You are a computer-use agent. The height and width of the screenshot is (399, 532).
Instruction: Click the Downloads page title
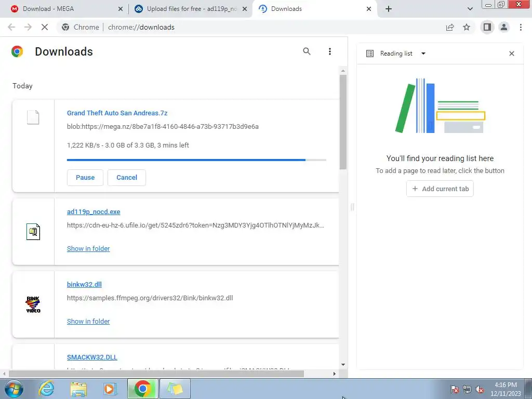(64, 51)
